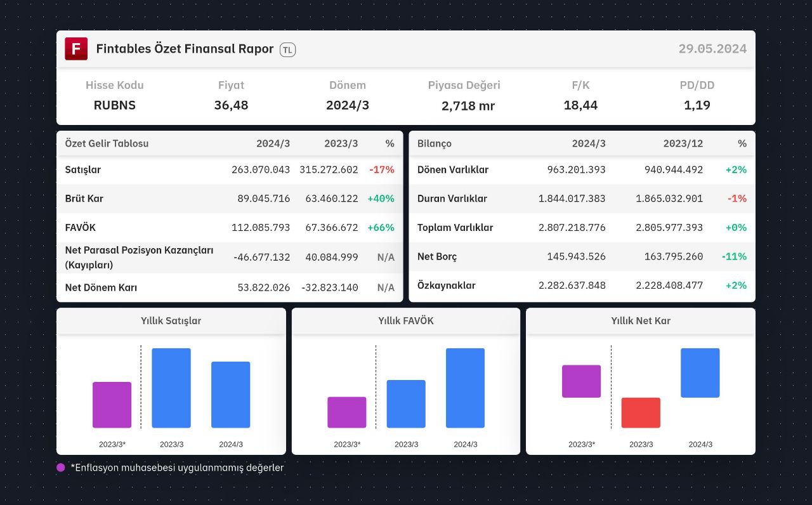Screen dimensions: 812x505
Task: Click the 2023/12 column header in Bilanço
Action: pos(683,143)
